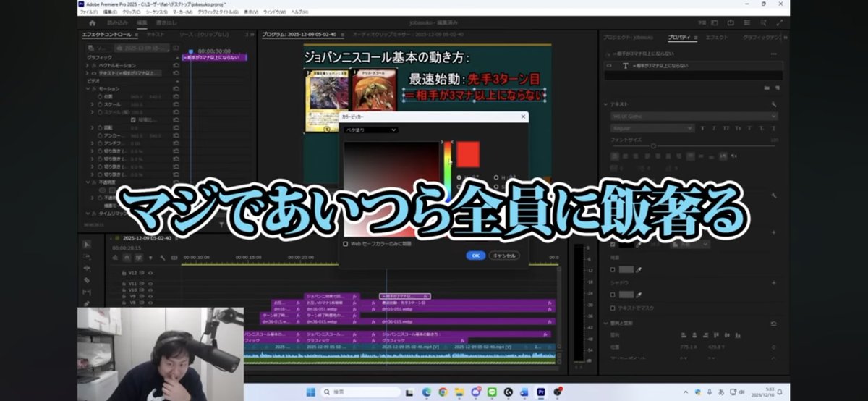
Task: Toggle V12 track output eye icon
Action: coord(150,273)
